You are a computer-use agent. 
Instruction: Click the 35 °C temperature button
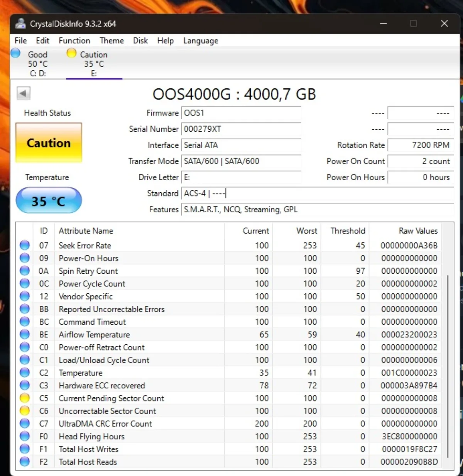tap(49, 200)
